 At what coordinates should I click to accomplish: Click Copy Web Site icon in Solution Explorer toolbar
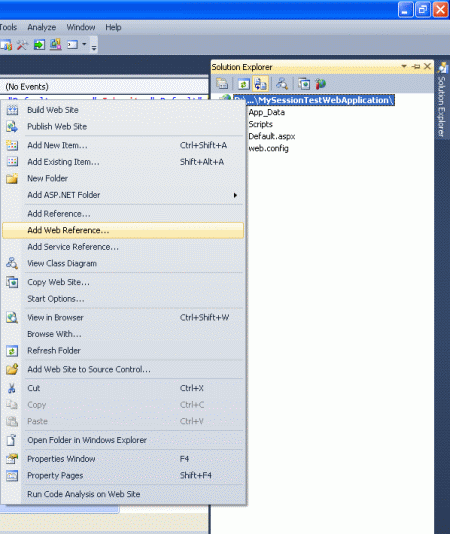coord(304,83)
